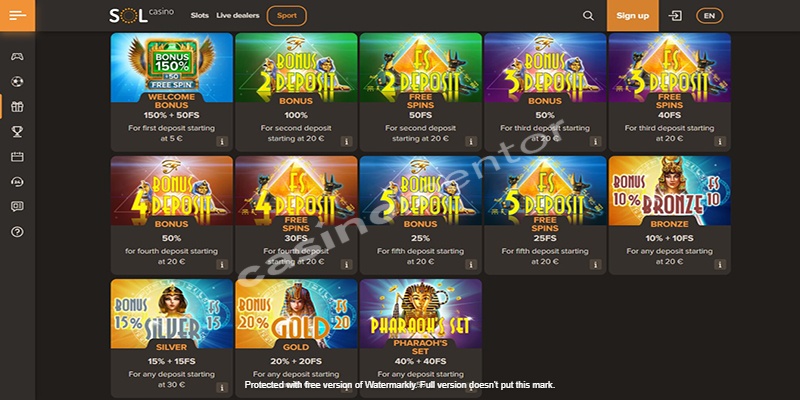Open the trophy tournaments icon
Viewport: 800px width, 400px height.
17,132
